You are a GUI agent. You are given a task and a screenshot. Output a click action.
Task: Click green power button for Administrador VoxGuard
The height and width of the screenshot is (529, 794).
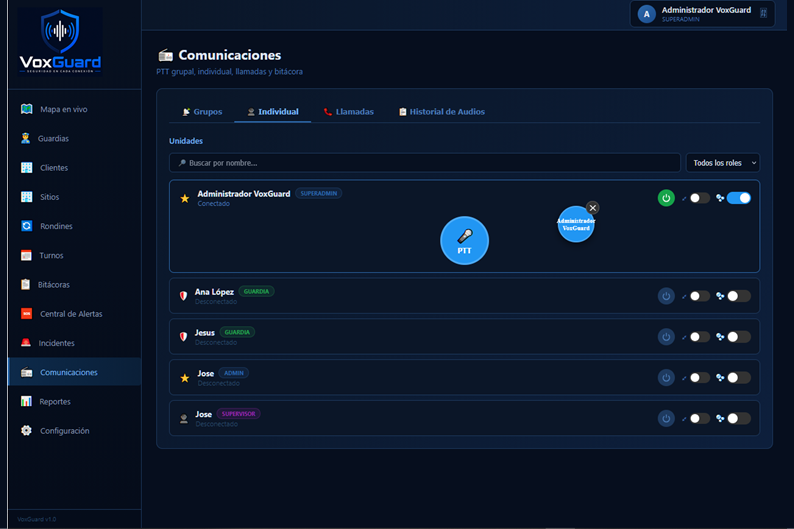pos(666,198)
